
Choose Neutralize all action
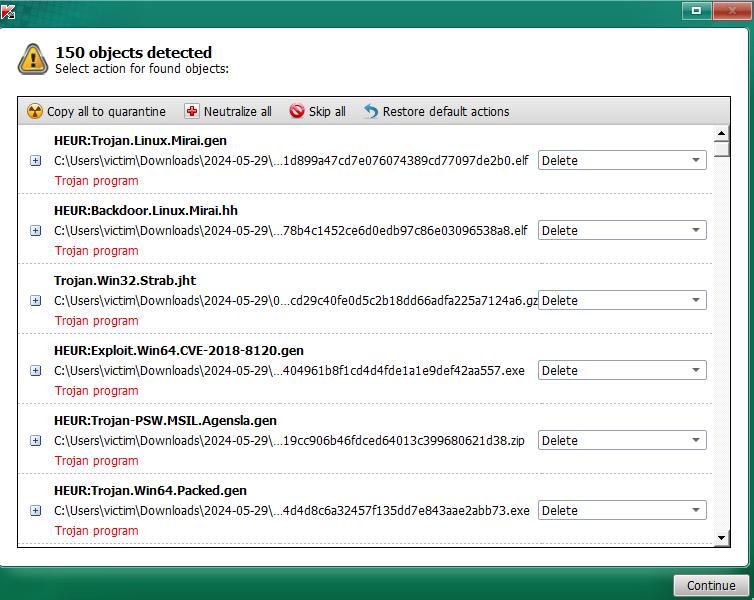[x=228, y=111]
